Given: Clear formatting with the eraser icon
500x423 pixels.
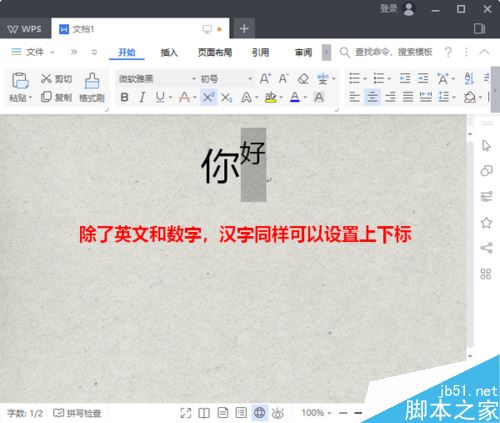Looking at the screenshot, I should 303,79.
